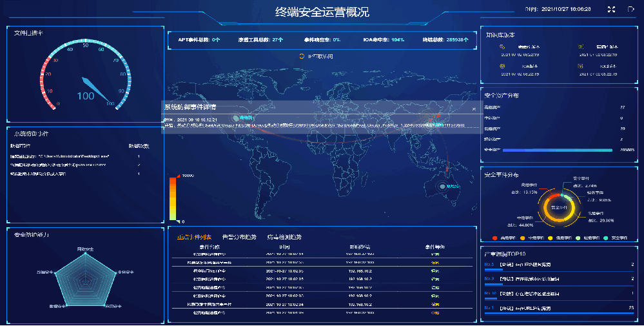Switch to the 病毒检测趋势 tab
The image size is (644, 326).
pos(284,237)
